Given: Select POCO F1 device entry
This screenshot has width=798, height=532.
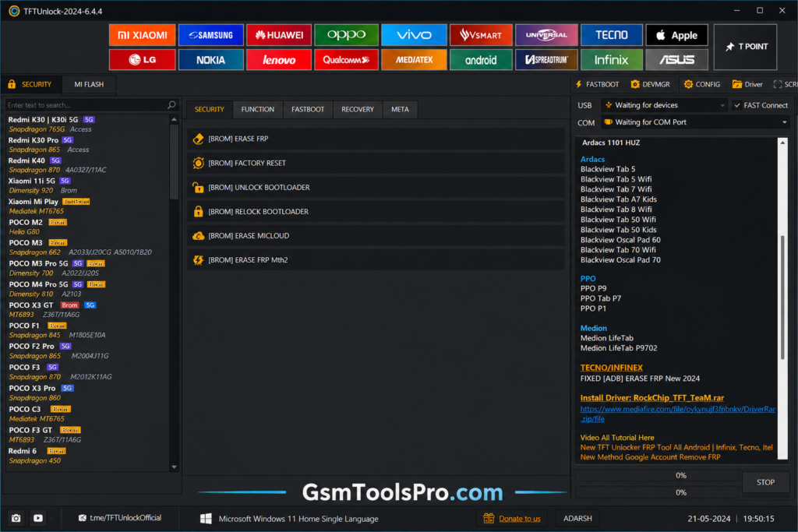Looking at the screenshot, I should pyautogui.click(x=87, y=330).
